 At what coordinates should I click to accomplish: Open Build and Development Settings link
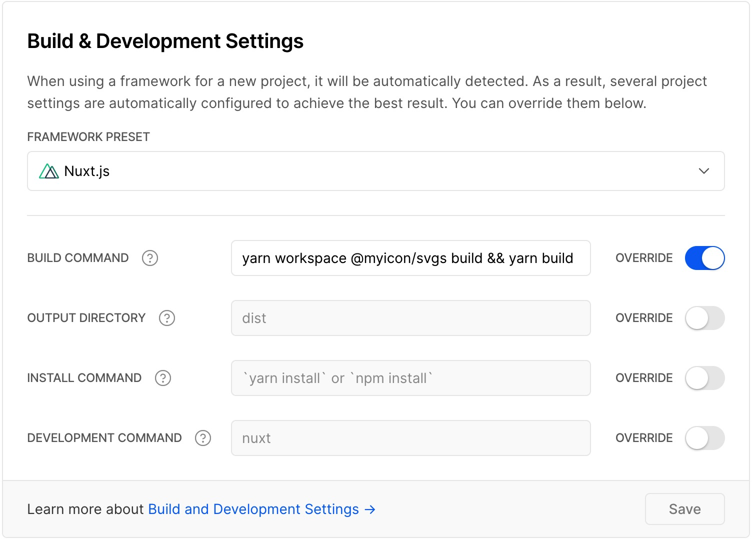(x=253, y=509)
